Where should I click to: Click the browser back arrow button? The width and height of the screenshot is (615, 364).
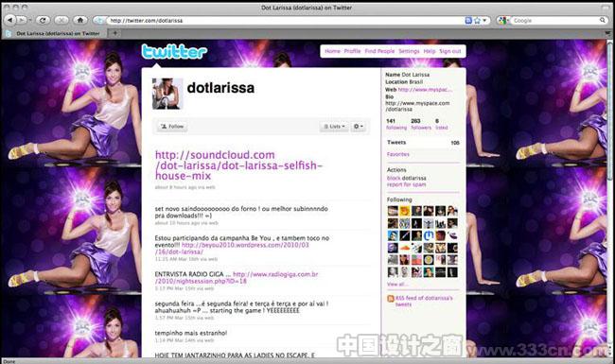pos(10,20)
